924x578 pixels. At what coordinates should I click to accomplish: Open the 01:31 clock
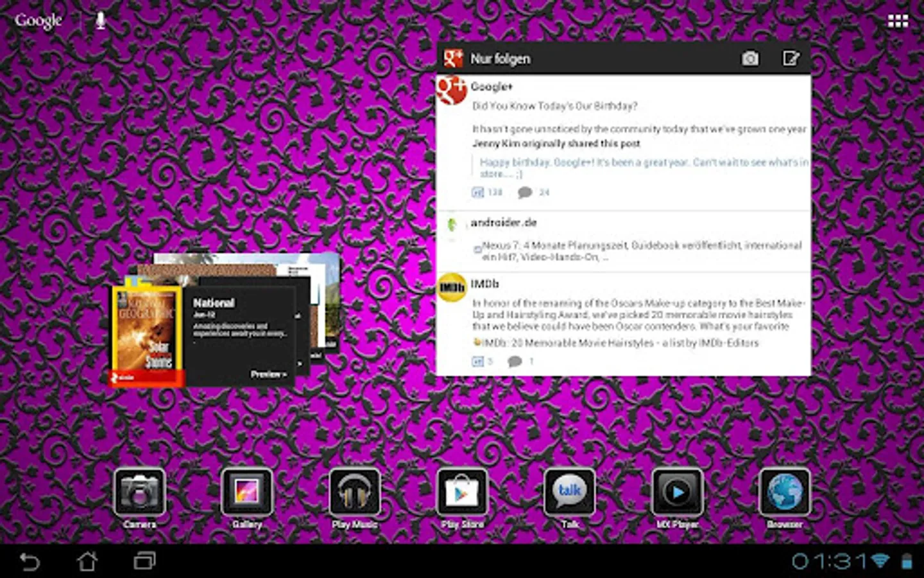click(829, 561)
